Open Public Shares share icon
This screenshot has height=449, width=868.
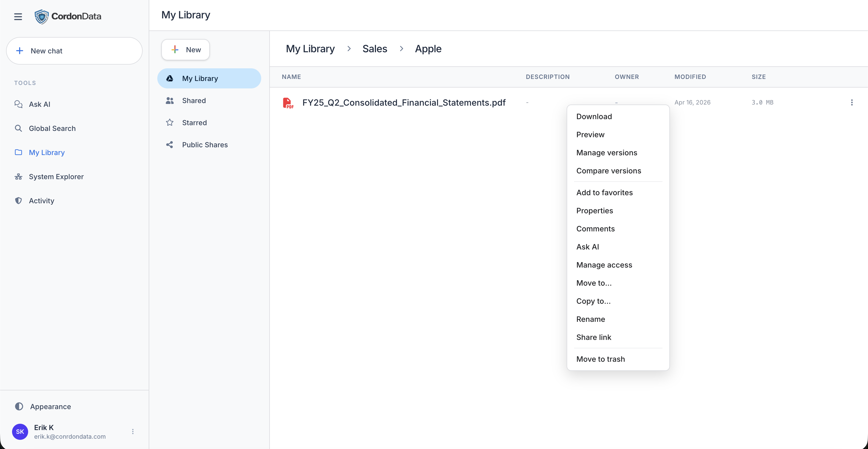coord(170,145)
